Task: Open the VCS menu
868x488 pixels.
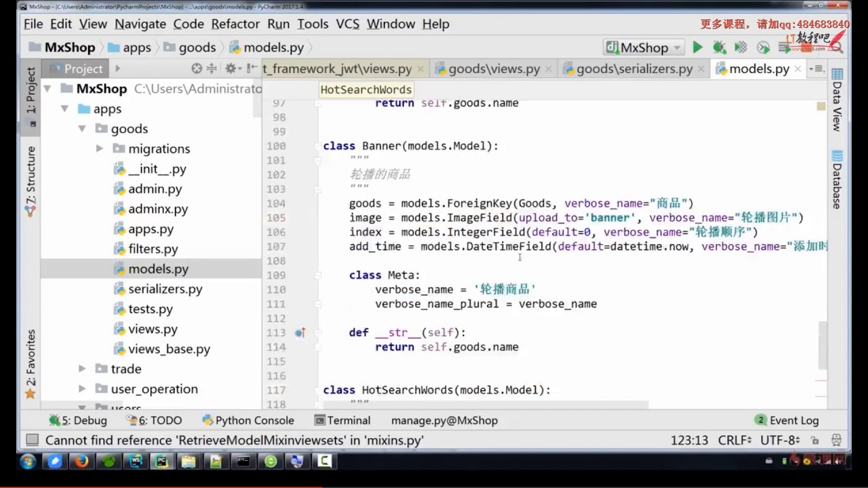Action: coord(348,24)
